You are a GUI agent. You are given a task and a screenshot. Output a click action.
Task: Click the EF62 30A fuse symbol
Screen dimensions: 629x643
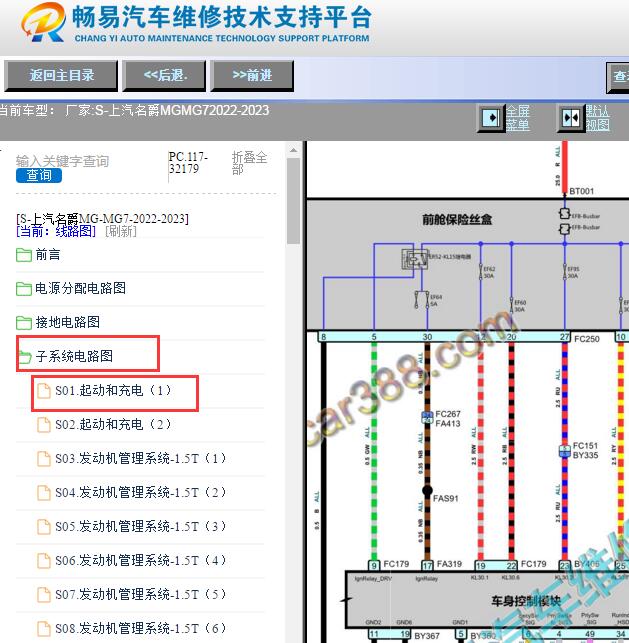point(481,271)
